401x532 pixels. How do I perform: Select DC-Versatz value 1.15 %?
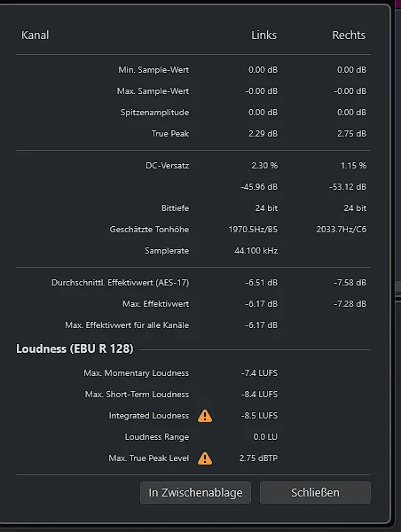(353, 166)
